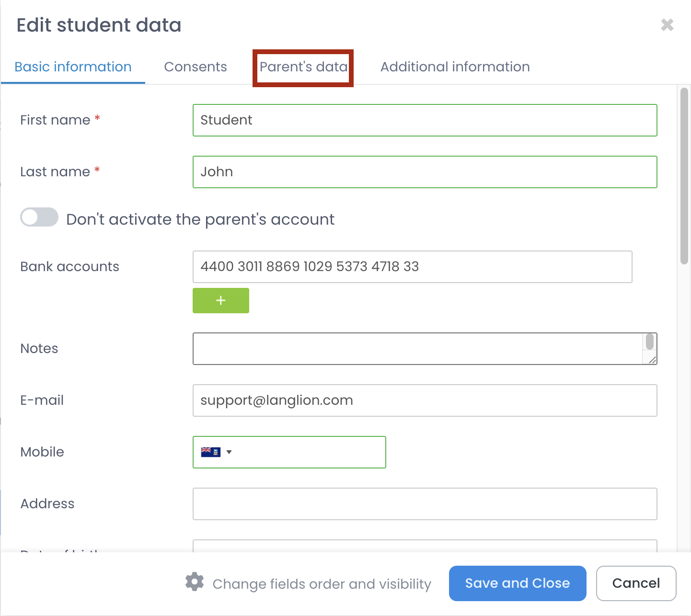This screenshot has width=691, height=616.
Task: Click into the Bank accounts number field
Action: tap(412, 267)
